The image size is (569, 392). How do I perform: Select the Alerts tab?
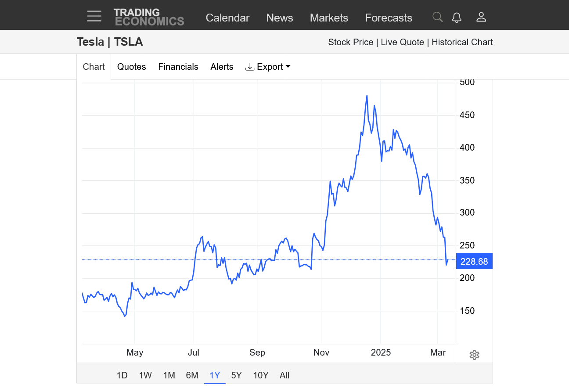(222, 67)
